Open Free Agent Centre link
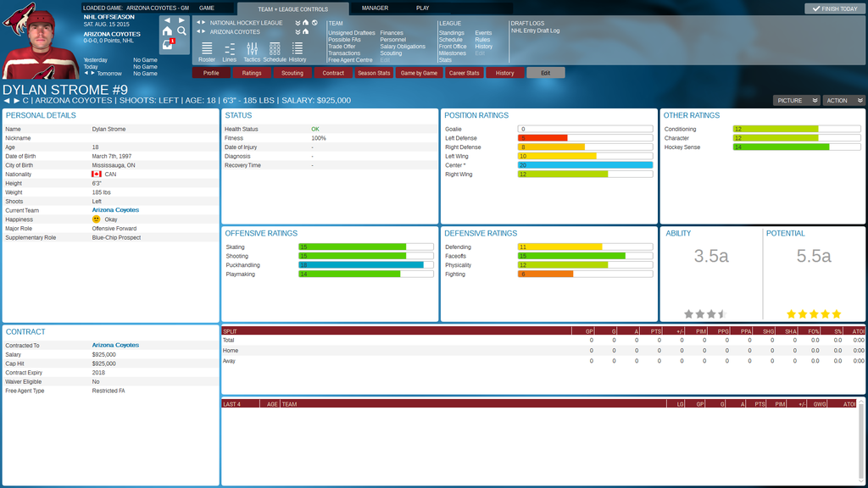The image size is (868, 488). click(350, 60)
